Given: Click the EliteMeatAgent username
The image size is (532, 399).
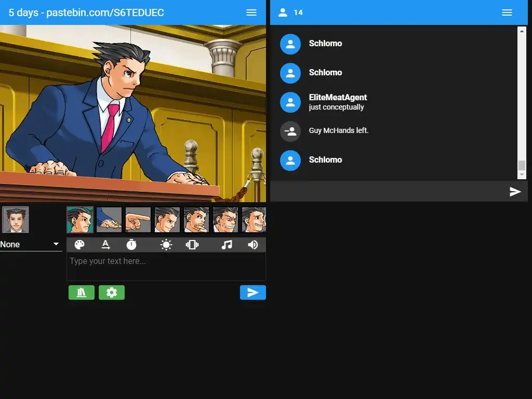Looking at the screenshot, I should 338,97.
